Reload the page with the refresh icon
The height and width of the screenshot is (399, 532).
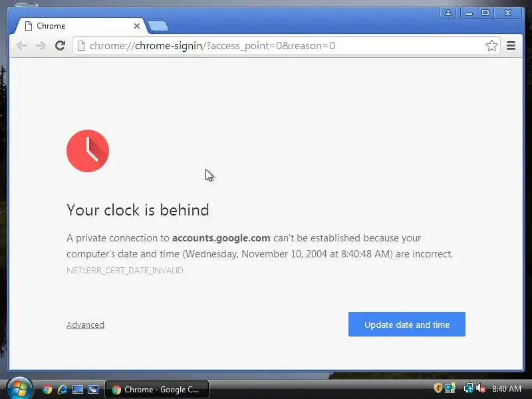[60, 45]
